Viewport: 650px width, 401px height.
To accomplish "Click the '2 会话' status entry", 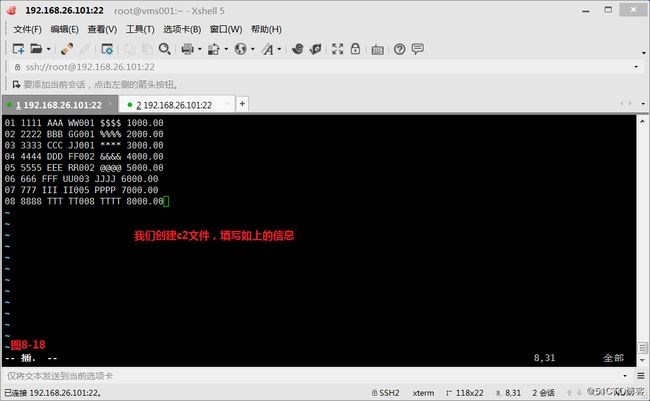I will pos(543,393).
